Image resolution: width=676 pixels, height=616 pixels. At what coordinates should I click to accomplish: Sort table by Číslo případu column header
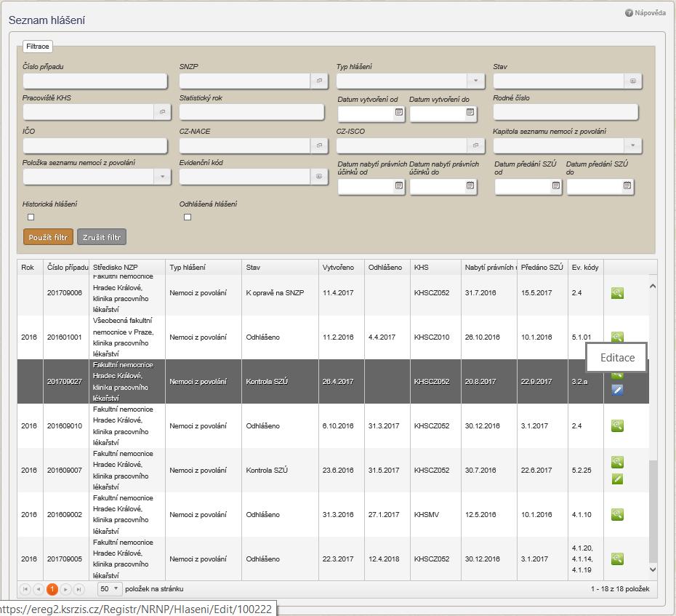68,268
